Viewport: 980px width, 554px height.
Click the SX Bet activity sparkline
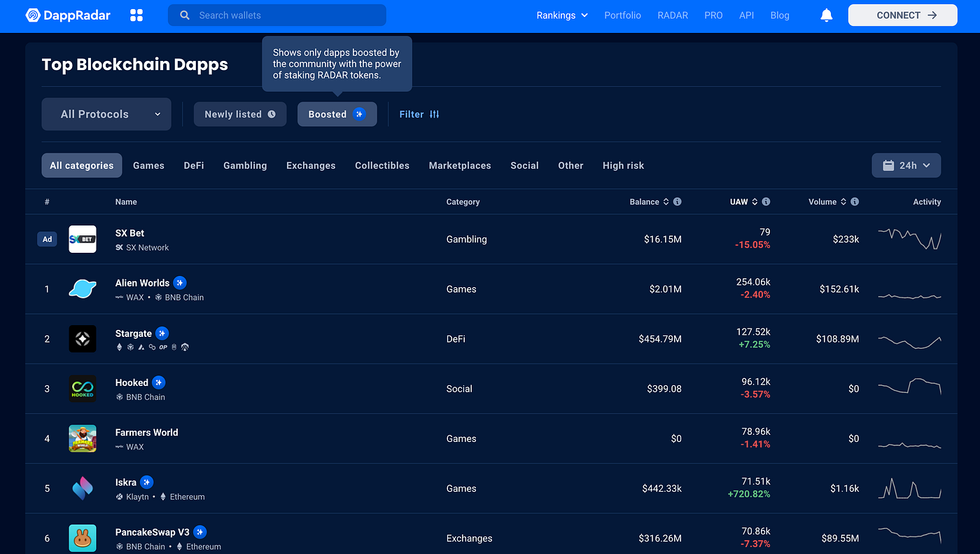pos(909,239)
